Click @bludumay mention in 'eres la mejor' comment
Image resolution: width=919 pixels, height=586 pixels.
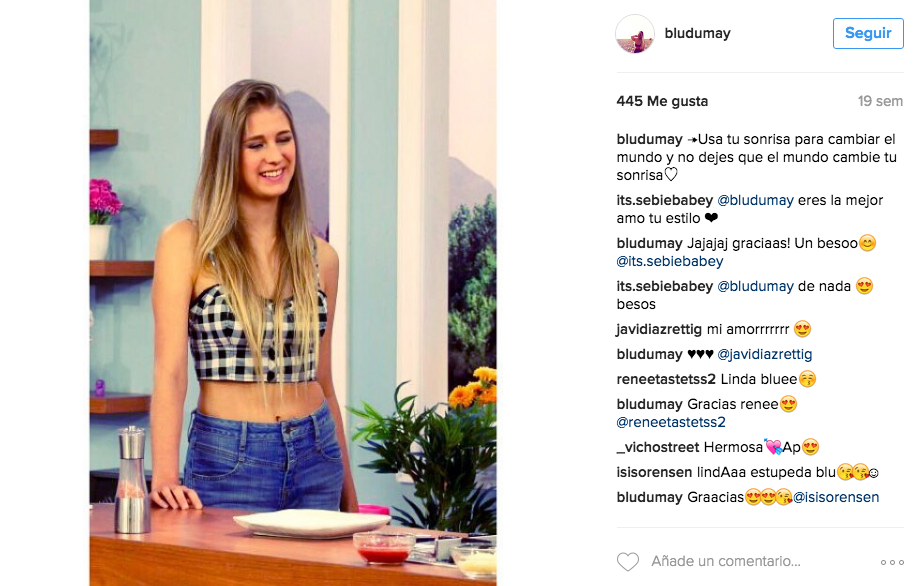tap(755, 200)
